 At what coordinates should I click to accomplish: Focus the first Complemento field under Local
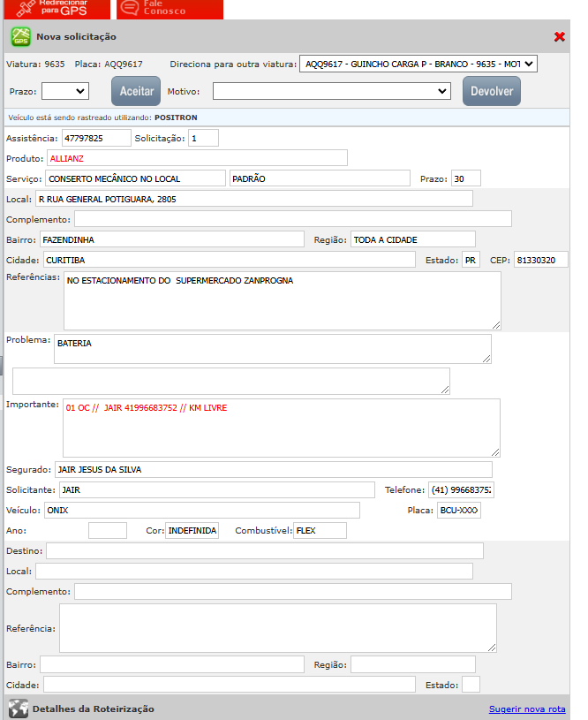pos(293,218)
